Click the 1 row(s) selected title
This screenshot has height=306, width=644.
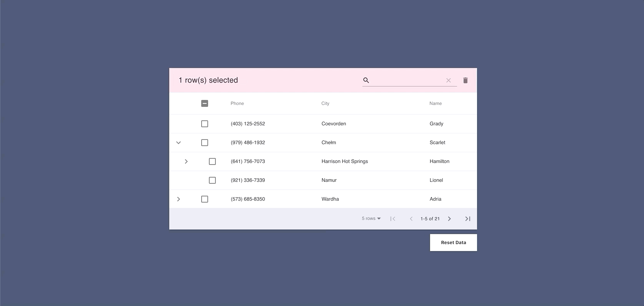pos(209,80)
